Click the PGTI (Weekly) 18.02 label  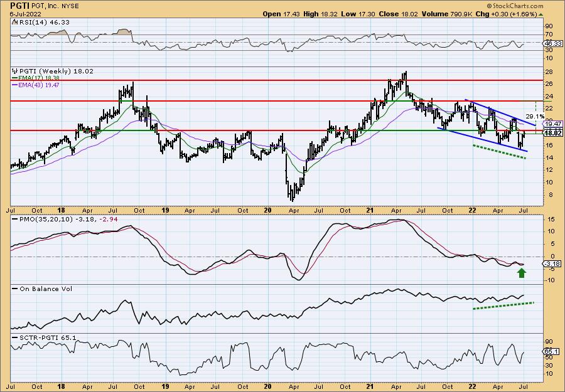(55, 72)
